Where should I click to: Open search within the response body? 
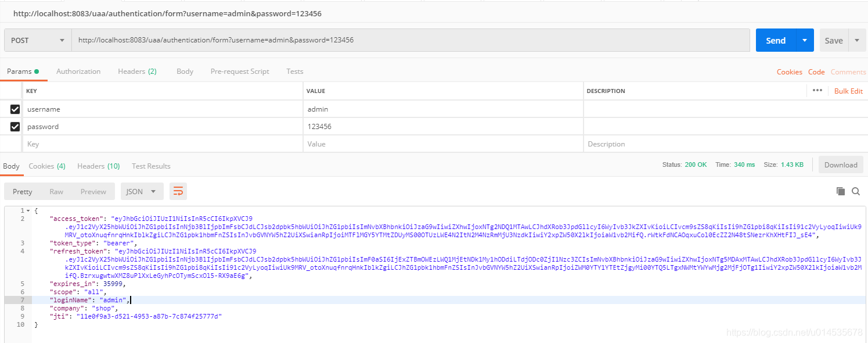point(856,191)
